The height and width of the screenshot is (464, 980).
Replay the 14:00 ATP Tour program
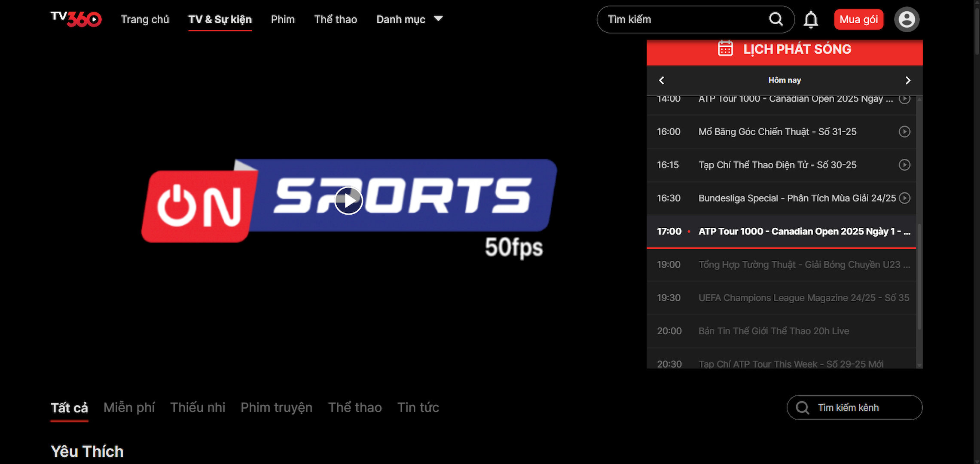pos(904,99)
